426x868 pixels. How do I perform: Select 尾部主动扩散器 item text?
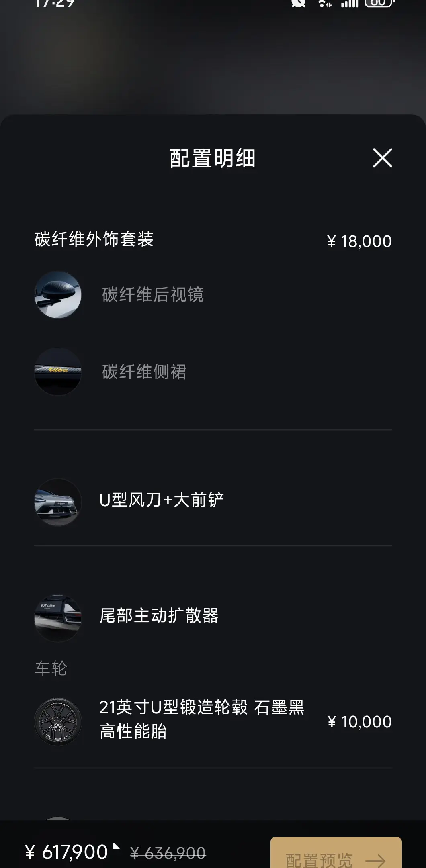click(x=159, y=616)
